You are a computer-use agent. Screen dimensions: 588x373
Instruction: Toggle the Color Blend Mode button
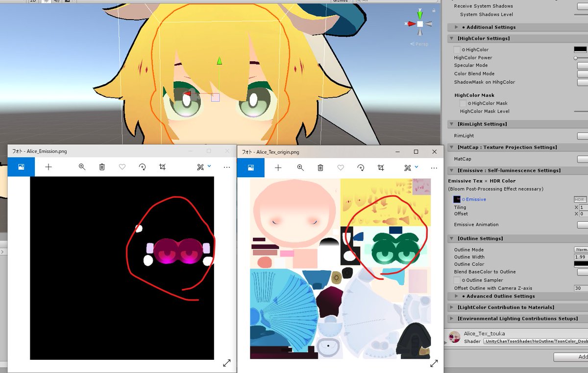pyautogui.click(x=583, y=74)
